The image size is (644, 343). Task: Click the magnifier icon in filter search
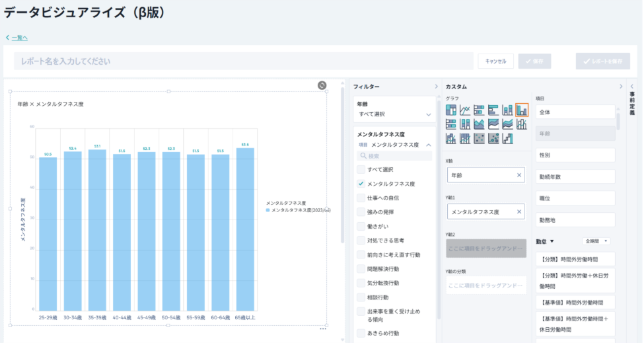pyautogui.click(x=363, y=156)
